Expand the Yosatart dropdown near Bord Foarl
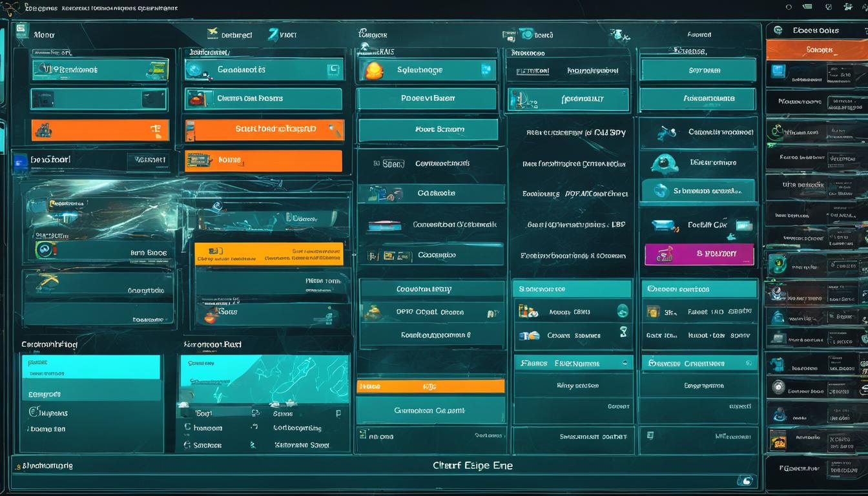The image size is (868, 496). pos(149,159)
